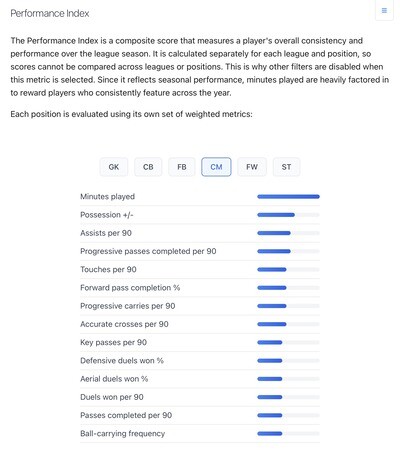Click the Defensive duels won % label
The height and width of the screenshot is (450, 400).
[x=122, y=361]
